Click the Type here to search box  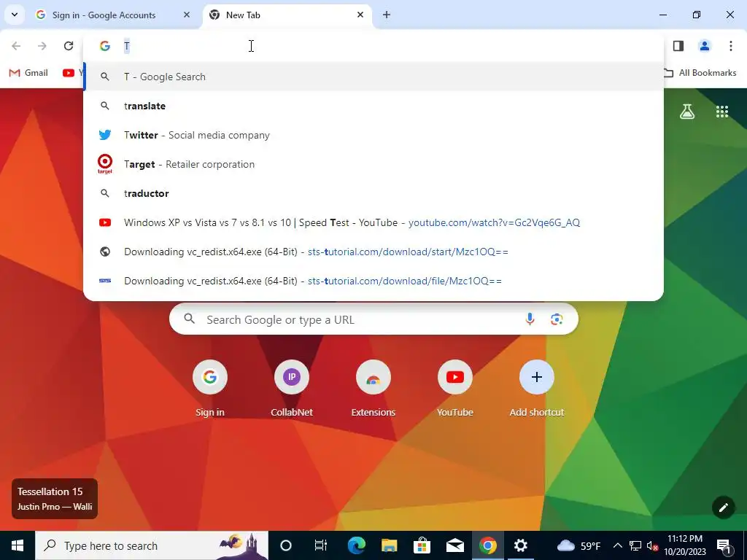click(152, 545)
